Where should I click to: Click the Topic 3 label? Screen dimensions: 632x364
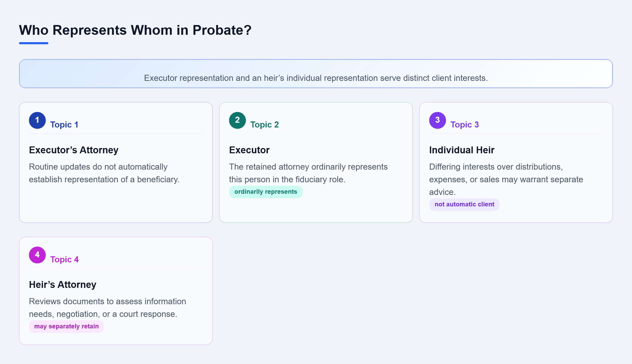tap(465, 125)
